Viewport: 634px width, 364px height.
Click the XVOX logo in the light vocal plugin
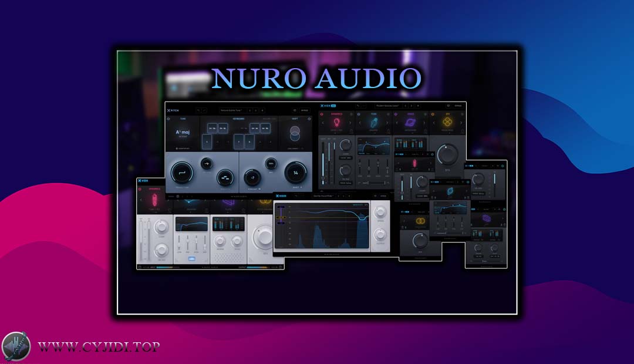tap(144, 181)
